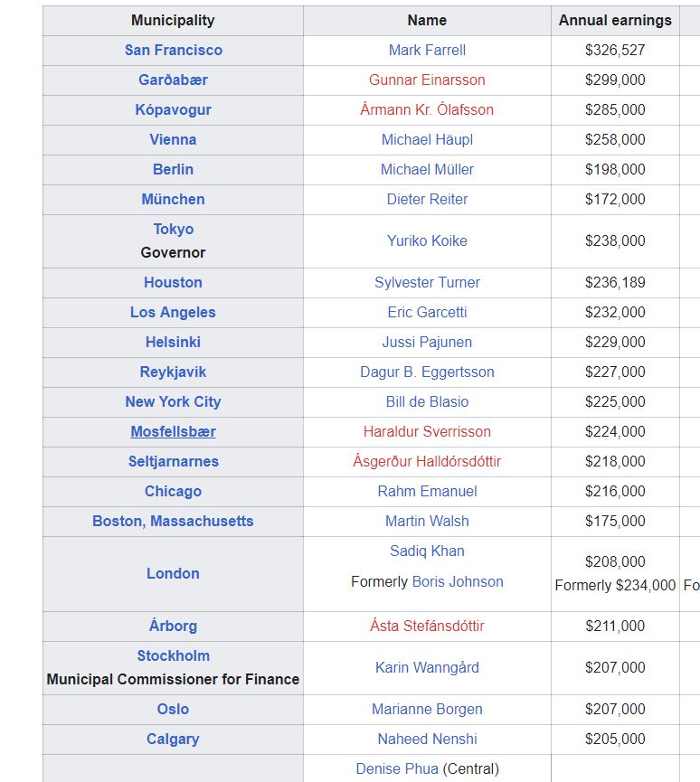700x782 pixels.
Task: Click the Naheed Nenshi link
Action: pyautogui.click(x=427, y=739)
